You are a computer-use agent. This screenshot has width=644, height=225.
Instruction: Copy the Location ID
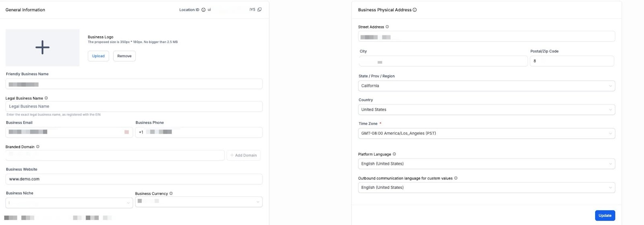260,10
